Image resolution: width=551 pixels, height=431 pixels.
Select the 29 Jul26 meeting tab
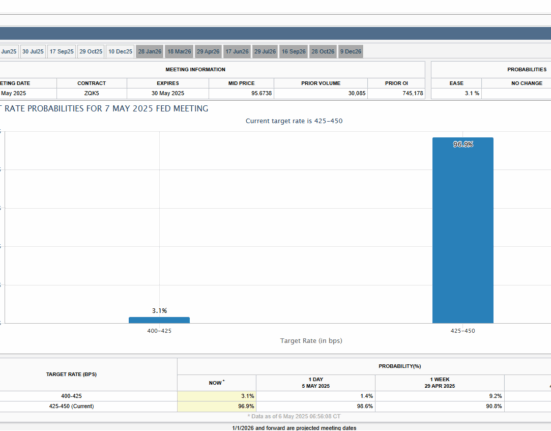click(x=265, y=52)
